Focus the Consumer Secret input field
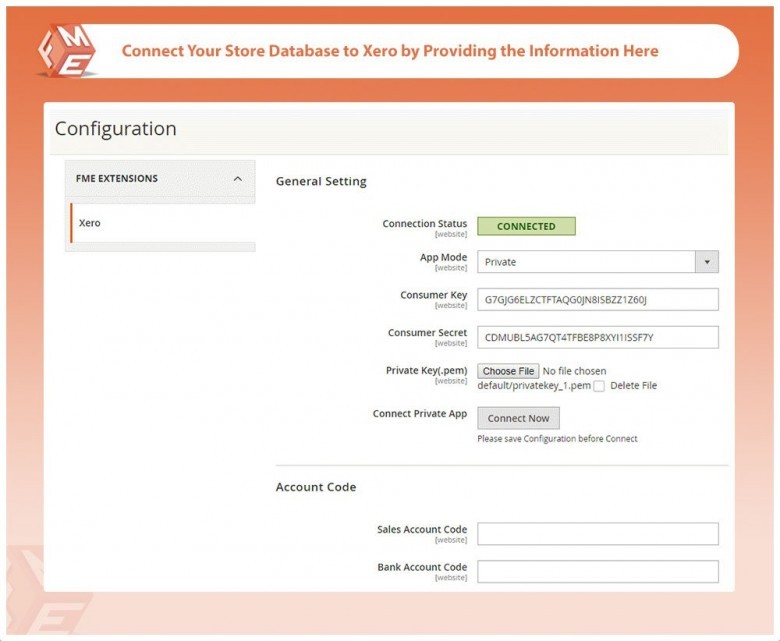This screenshot has height=641, width=780. point(597,337)
